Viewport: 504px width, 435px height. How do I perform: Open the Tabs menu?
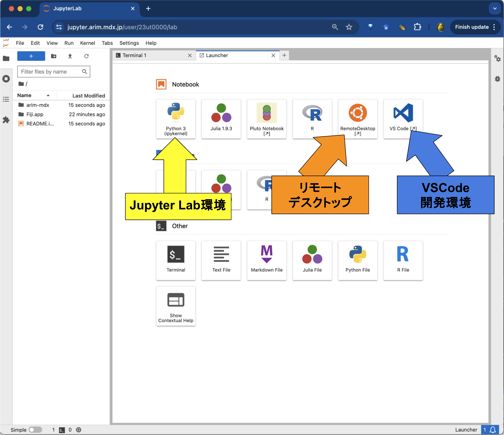click(107, 43)
